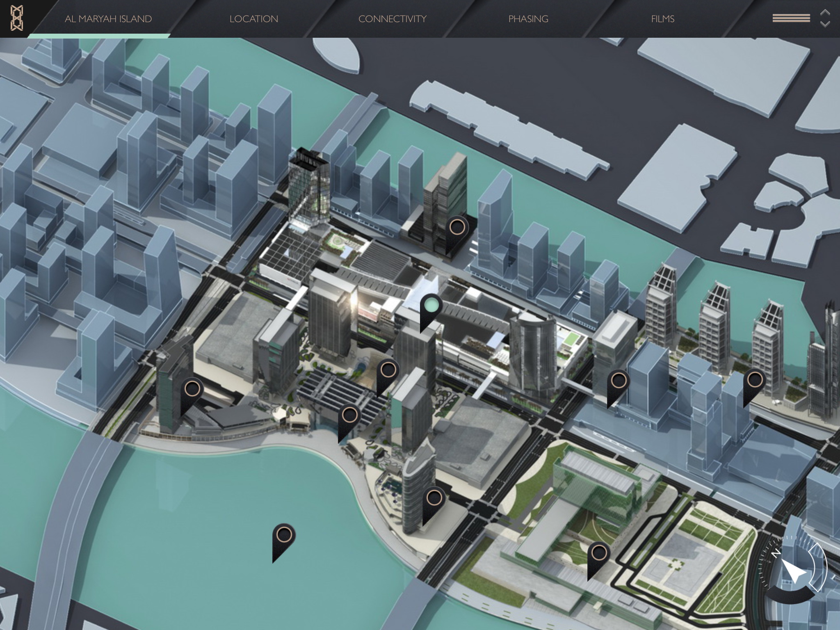
Task: Open the Films tab
Action: coord(662,19)
